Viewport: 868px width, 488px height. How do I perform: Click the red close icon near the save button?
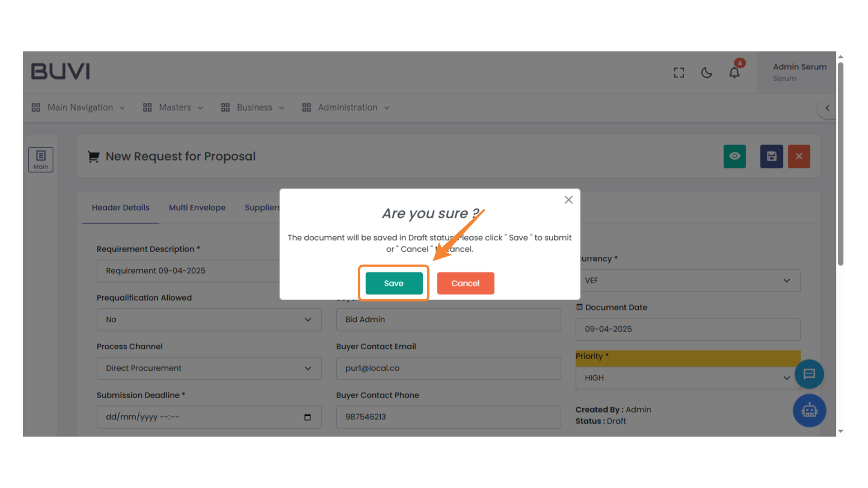tap(799, 156)
